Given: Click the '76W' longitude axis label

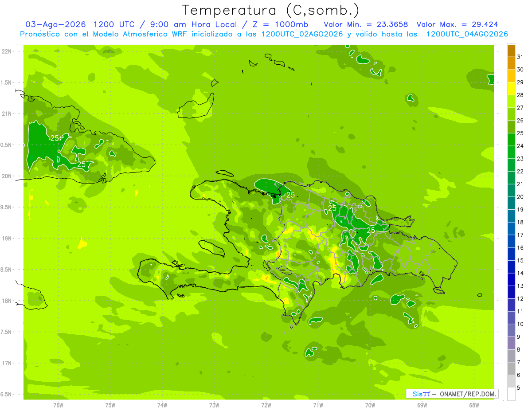Looking at the screenshot, I should [x=58, y=405].
